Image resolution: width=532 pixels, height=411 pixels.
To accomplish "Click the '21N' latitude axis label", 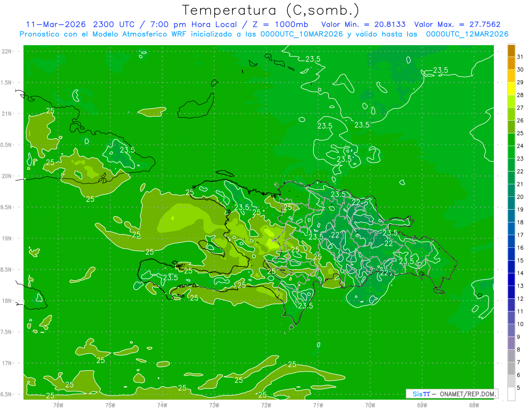I will point(7,114).
